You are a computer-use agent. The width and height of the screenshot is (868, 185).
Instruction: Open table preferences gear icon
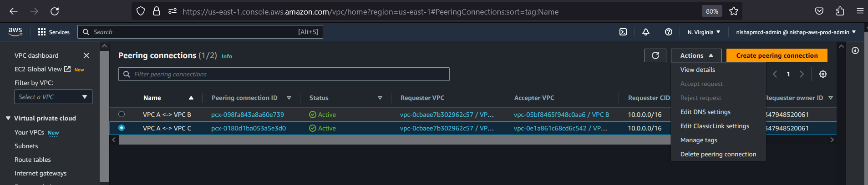coord(822,74)
